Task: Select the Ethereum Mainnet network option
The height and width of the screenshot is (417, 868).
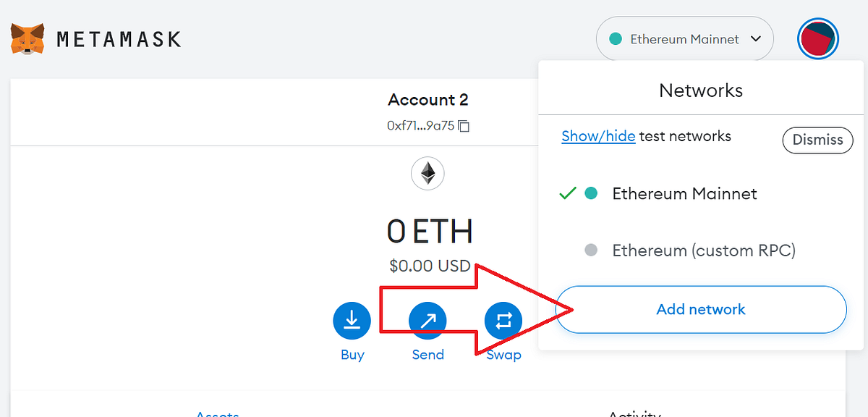Action: coord(684,193)
